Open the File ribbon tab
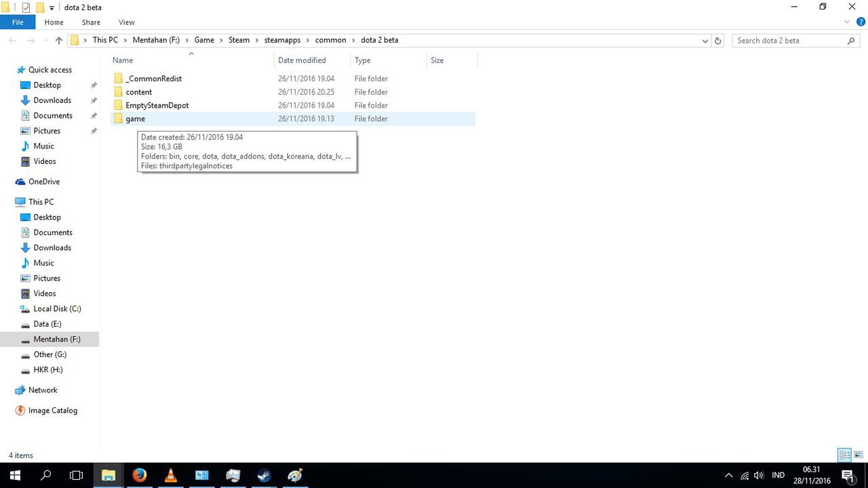The height and width of the screenshot is (488, 868). click(18, 22)
